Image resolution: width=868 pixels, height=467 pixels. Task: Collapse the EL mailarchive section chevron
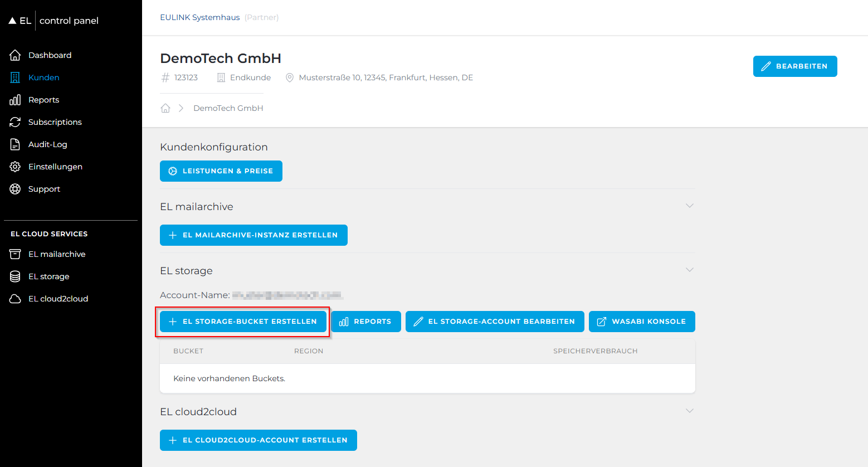pos(689,206)
